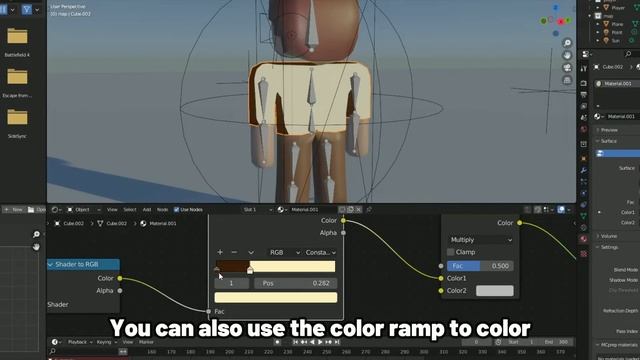Click the pin icon in node editor header
The height and width of the screenshot is (360, 640).
(369, 209)
